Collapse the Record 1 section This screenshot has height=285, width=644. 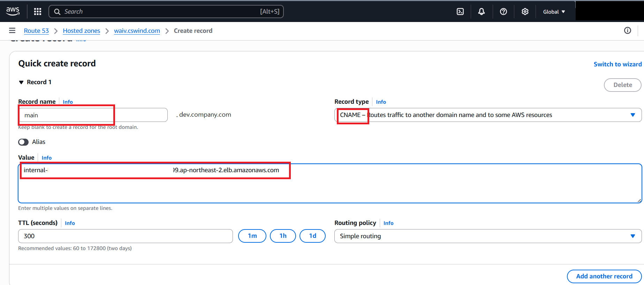click(21, 82)
